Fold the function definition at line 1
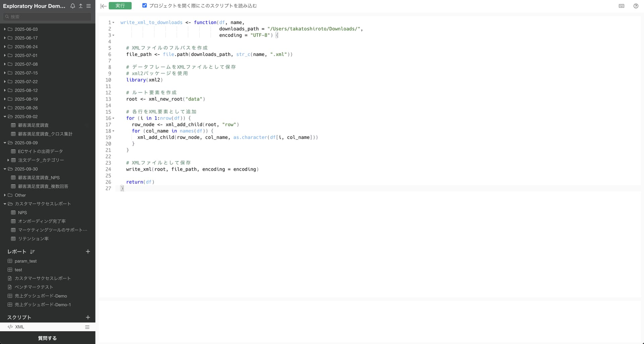 [x=113, y=22]
